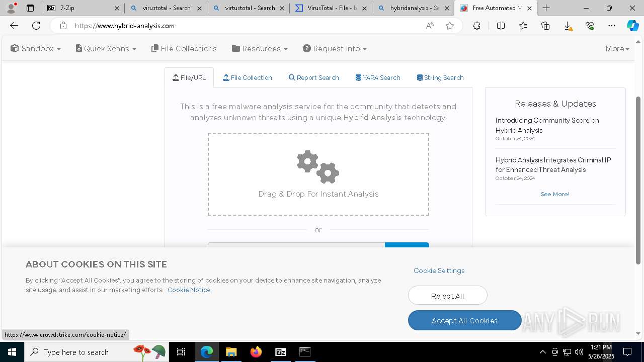Open the String Search tab
This screenshot has width=644, height=362.
point(440,77)
